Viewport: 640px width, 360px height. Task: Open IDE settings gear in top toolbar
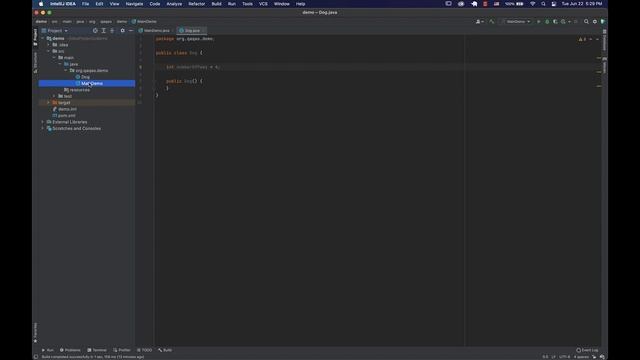595,22
